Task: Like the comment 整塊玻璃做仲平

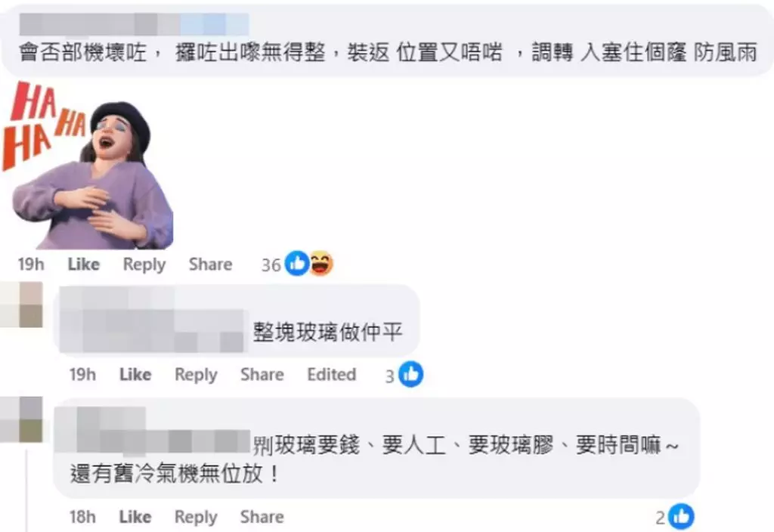Action: [135, 375]
